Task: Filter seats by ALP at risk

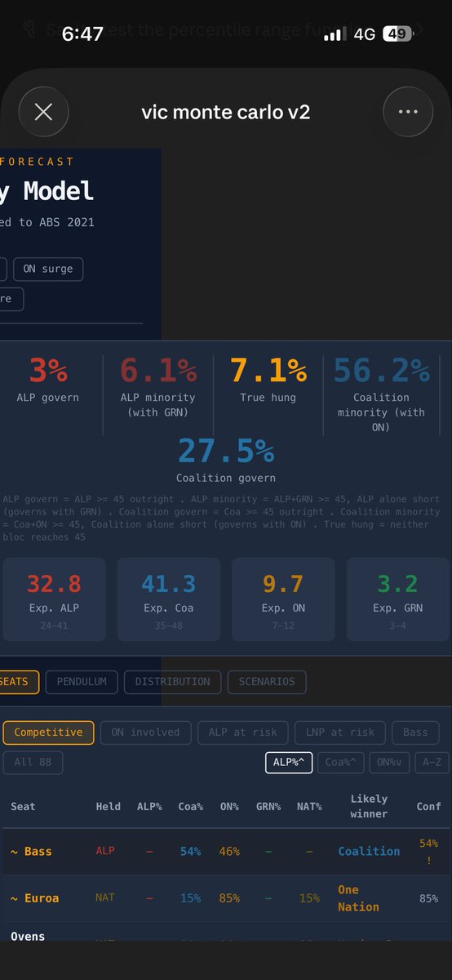Action: point(242,733)
